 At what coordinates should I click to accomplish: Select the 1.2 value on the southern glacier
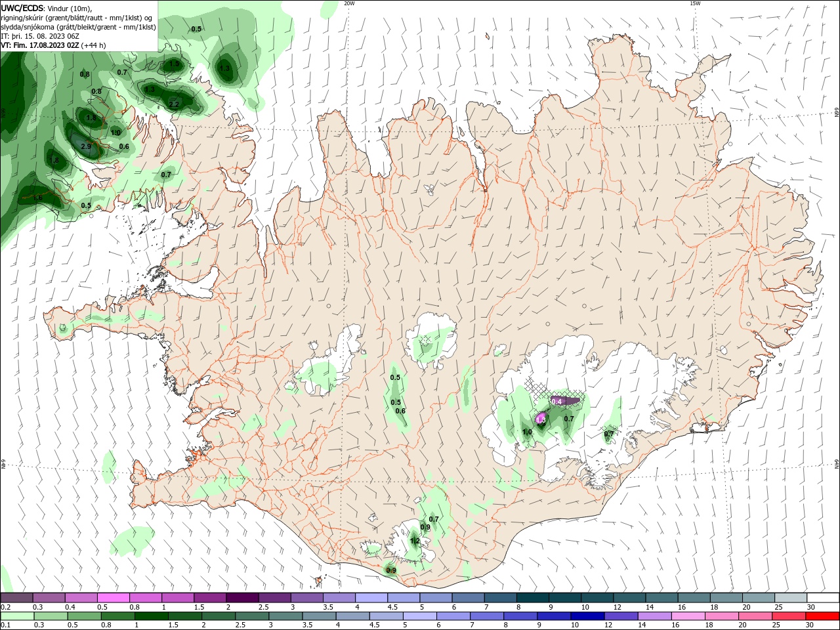coord(415,541)
